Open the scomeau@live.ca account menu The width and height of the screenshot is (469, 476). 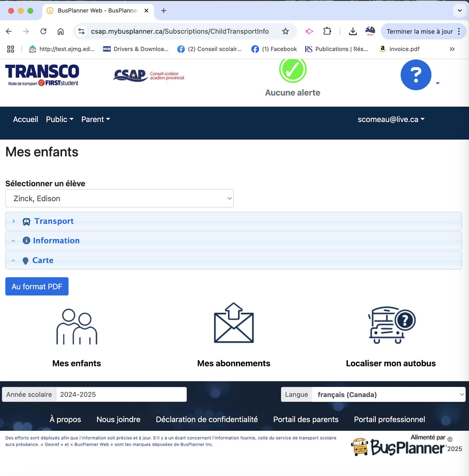click(391, 119)
